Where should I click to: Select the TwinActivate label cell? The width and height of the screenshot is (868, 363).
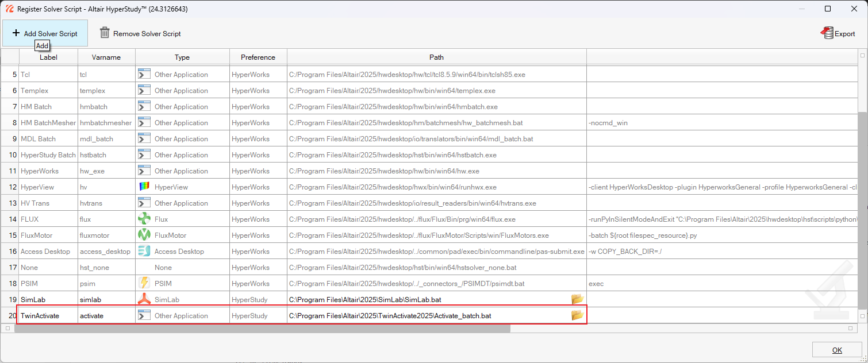[x=49, y=315]
